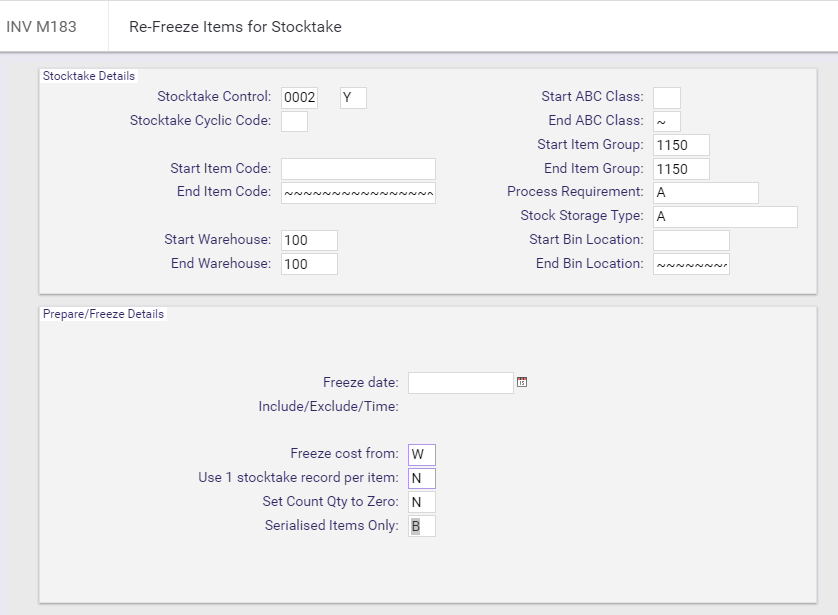
Task: Click the Set Count Qty to Zero field
Action: coord(422,502)
